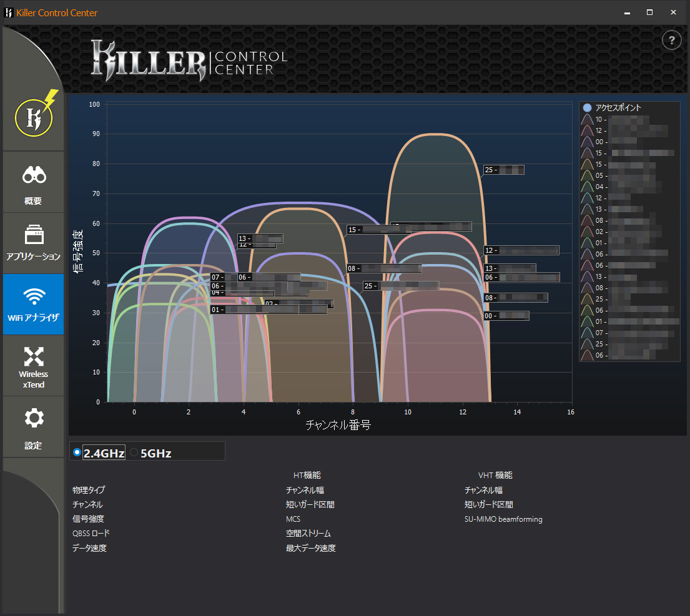Click the 信号強度 detail label below the chart

89,519
